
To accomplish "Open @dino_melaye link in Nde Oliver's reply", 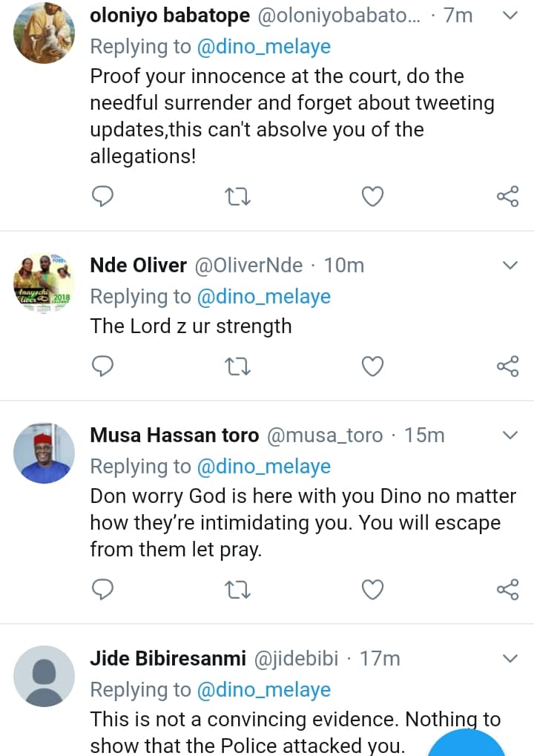I will (x=263, y=297).
